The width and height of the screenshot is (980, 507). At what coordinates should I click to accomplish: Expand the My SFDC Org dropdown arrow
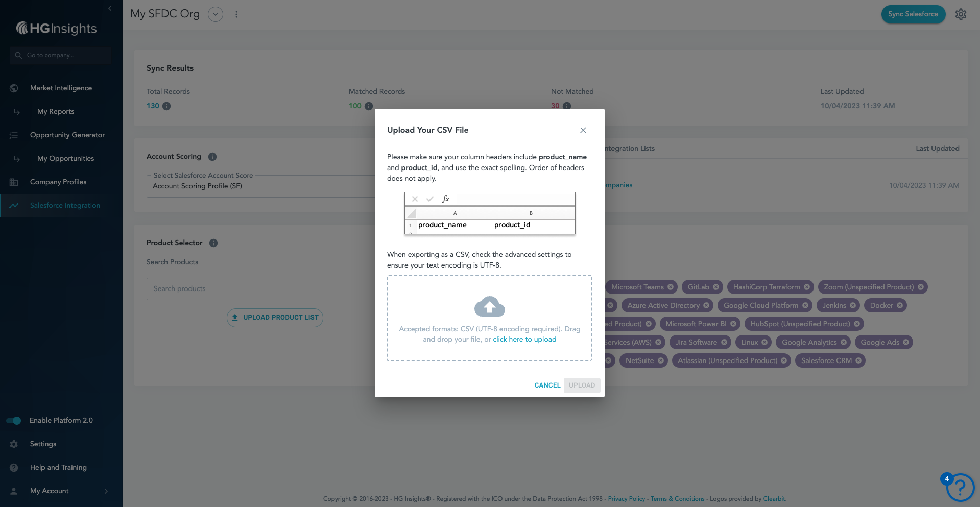(x=216, y=14)
